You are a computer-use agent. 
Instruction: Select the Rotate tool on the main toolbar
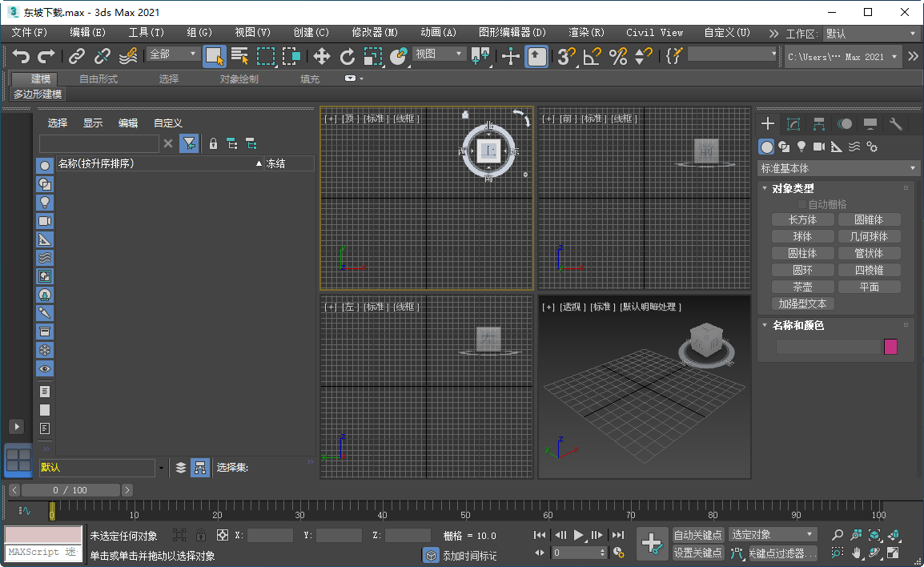(347, 56)
